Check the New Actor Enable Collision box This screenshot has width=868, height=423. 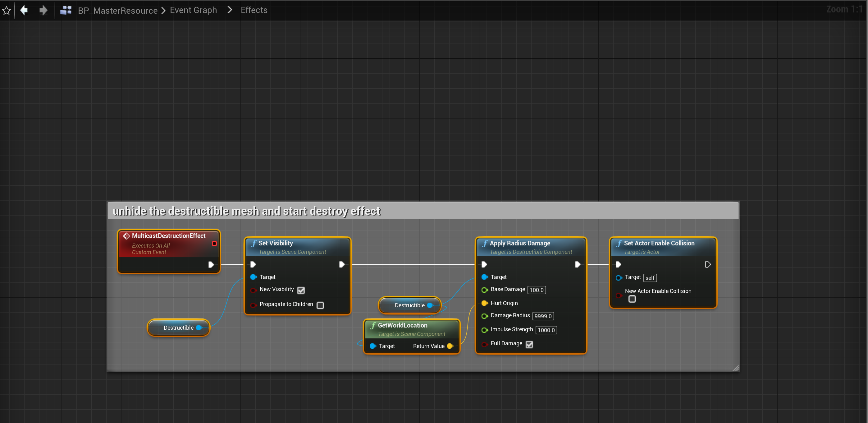tap(632, 299)
